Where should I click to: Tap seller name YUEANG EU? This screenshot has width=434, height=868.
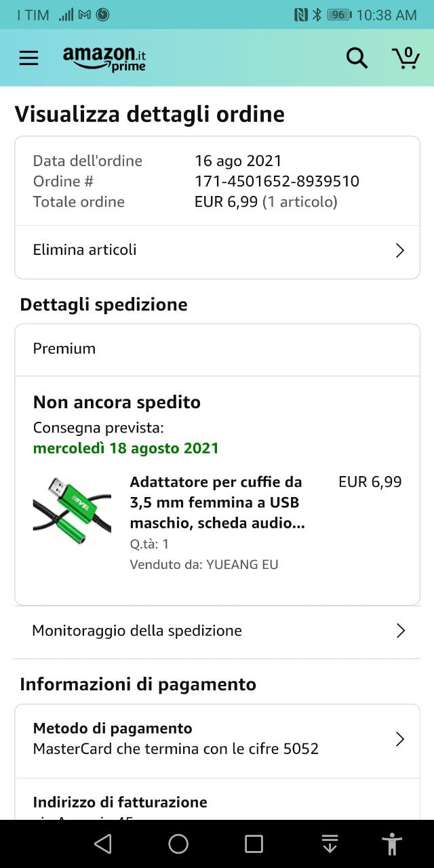242,564
